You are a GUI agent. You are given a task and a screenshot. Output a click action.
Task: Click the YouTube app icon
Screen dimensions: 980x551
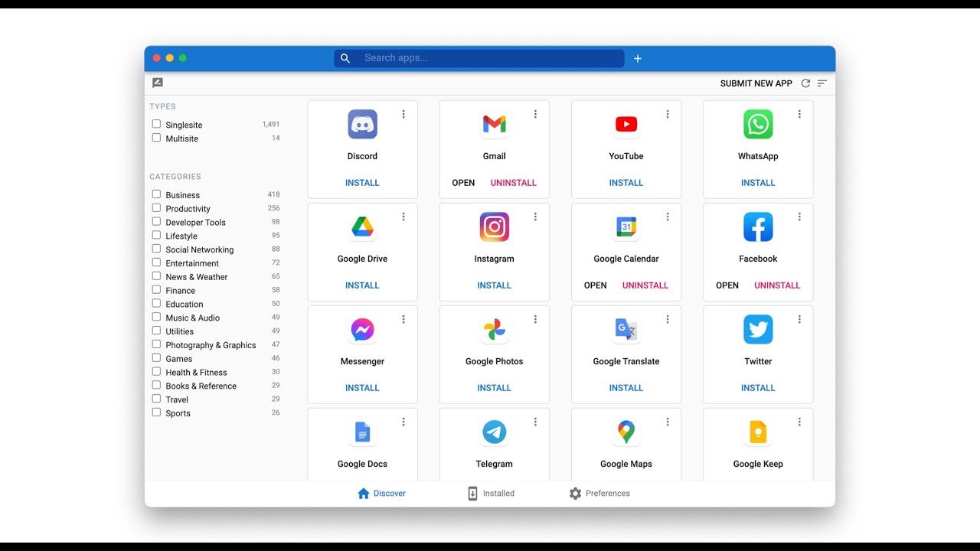(626, 124)
